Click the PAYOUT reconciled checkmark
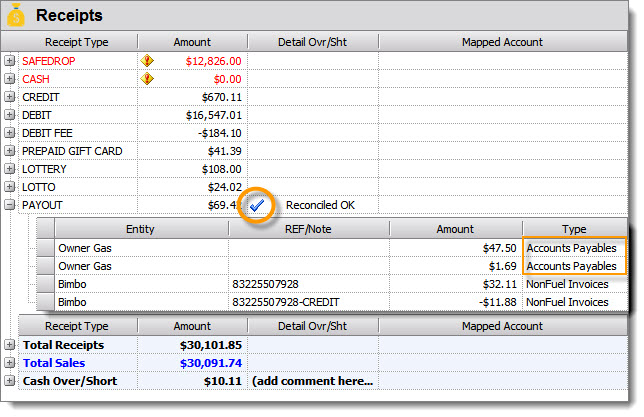 tap(257, 205)
